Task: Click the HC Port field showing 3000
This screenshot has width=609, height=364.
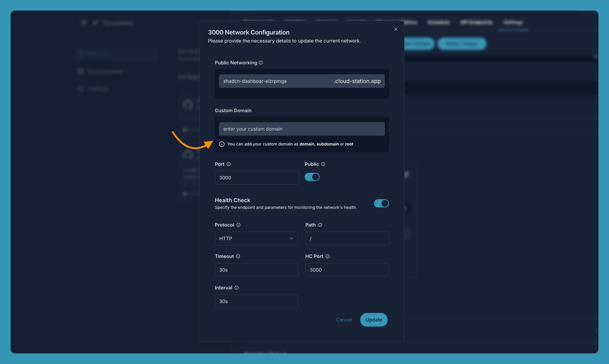Action: click(x=347, y=270)
